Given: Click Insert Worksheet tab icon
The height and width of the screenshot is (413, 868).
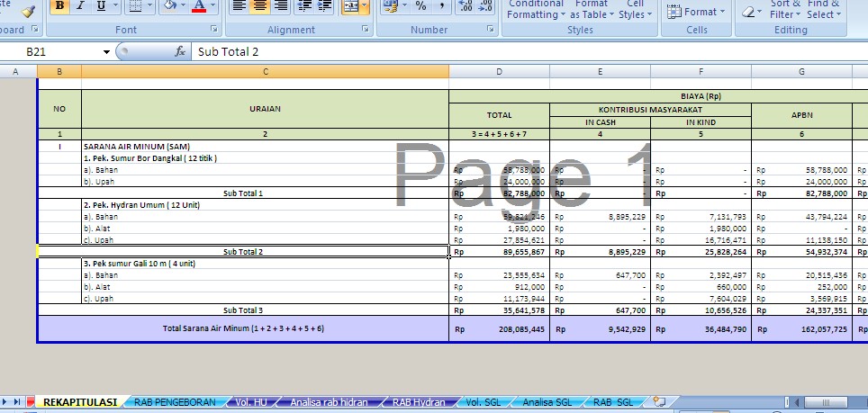Looking at the screenshot, I should click(x=659, y=401).
